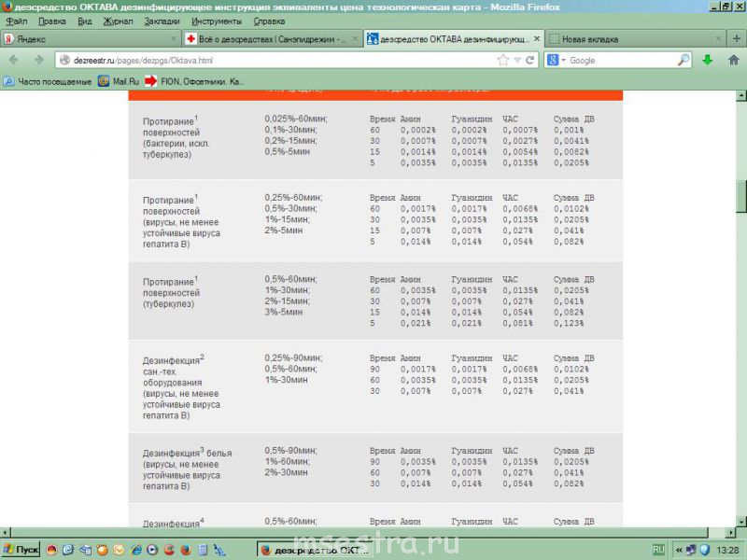Image resolution: width=747 pixels, height=560 pixels.
Task: Click the Пуск start button
Action: 21,550
